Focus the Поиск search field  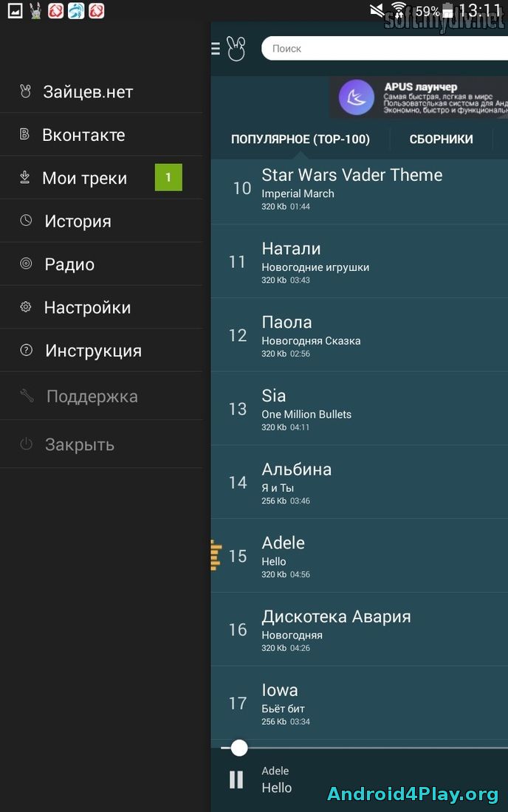(385, 48)
